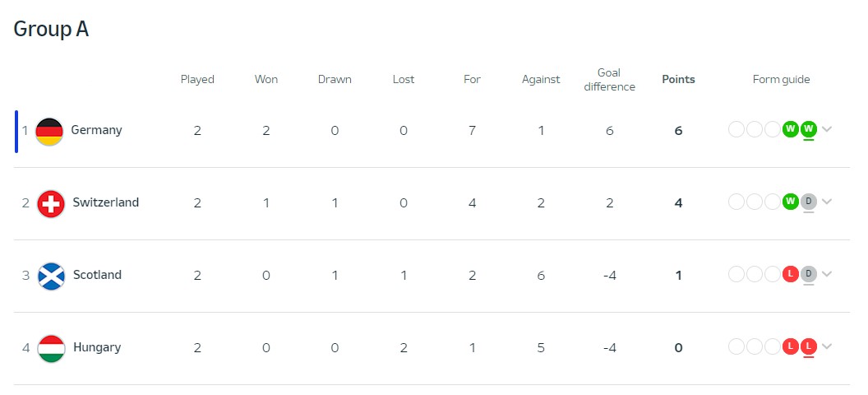868x395 pixels.
Task: Select Scotland's red L form badge
Action: 791,274
